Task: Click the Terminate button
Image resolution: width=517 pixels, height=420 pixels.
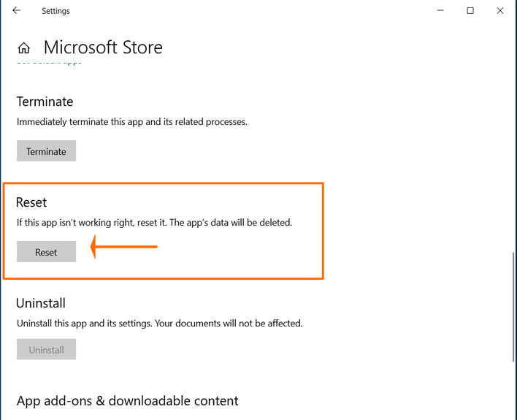Action: point(46,150)
